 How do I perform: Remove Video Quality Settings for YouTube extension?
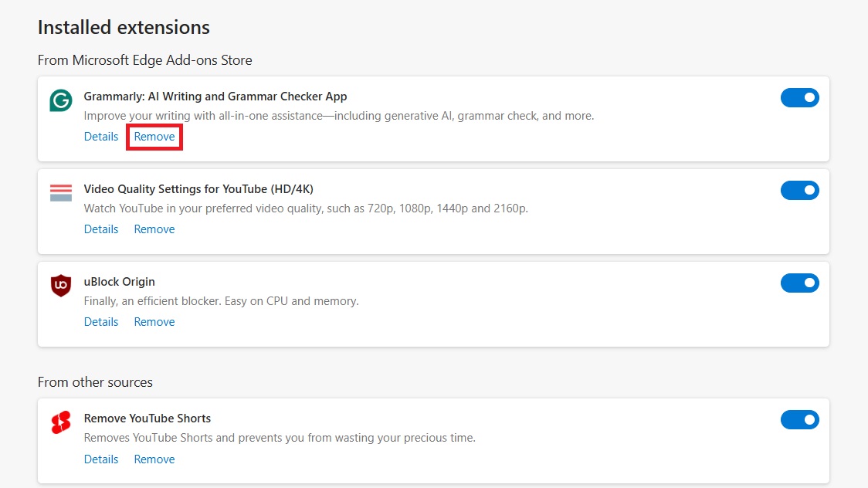[x=154, y=229]
